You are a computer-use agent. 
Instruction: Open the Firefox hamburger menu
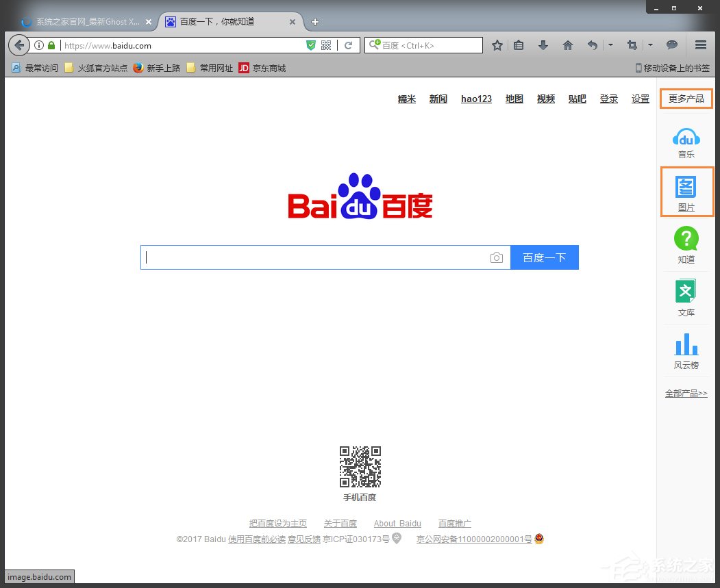pos(700,44)
